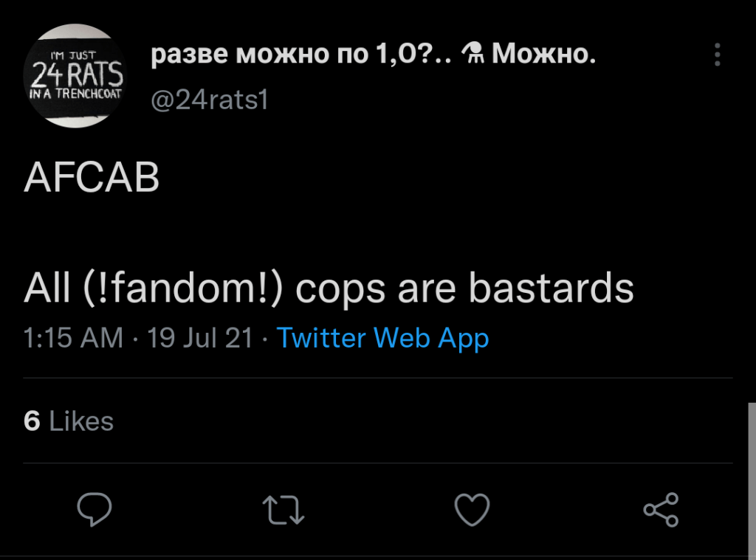Like the tweet with the heart icon
The width and height of the screenshot is (756, 560).
472,510
